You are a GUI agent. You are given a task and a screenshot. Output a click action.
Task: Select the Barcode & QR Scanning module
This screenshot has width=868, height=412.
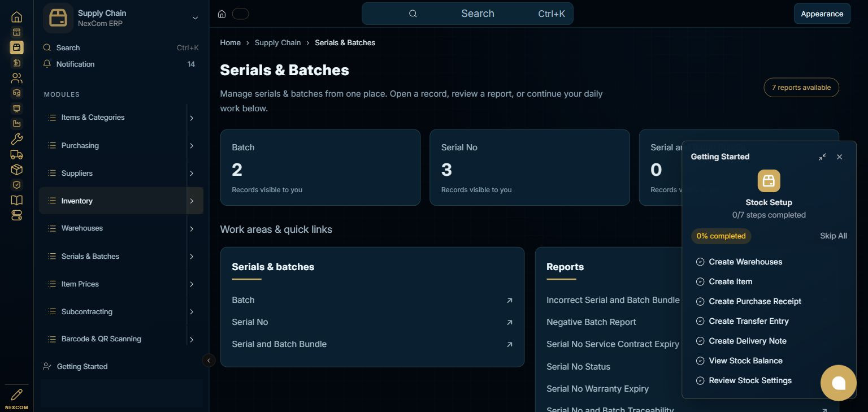point(121,339)
